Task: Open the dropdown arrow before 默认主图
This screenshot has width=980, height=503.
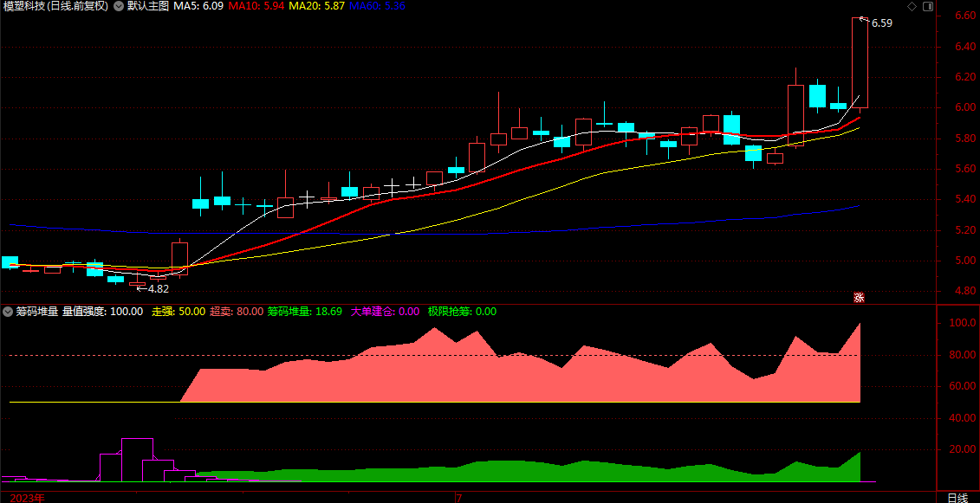Action: point(118,6)
